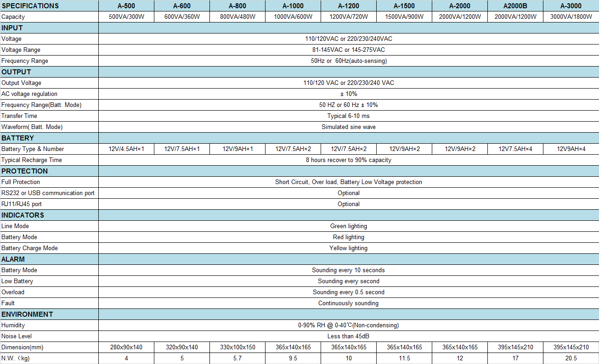Select the A2000B model header

pos(515,6)
